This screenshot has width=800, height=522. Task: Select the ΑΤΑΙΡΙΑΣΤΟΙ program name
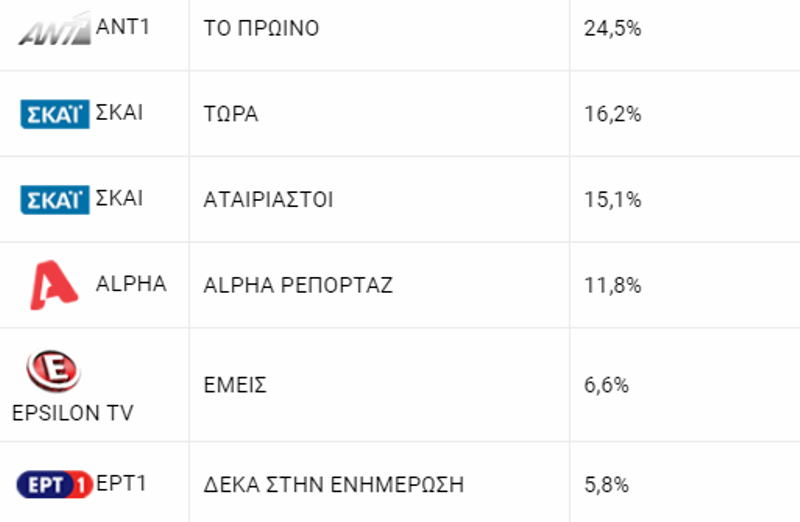point(268,200)
